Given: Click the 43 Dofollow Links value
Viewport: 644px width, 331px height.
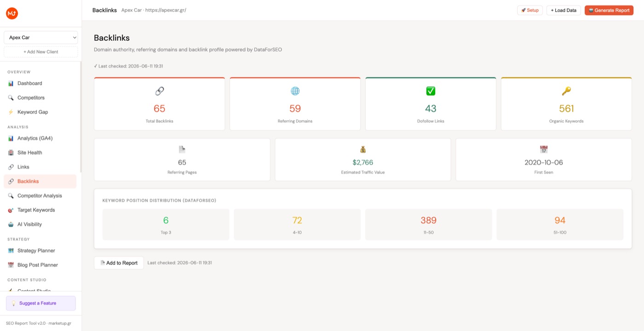Looking at the screenshot, I should (x=431, y=109).
